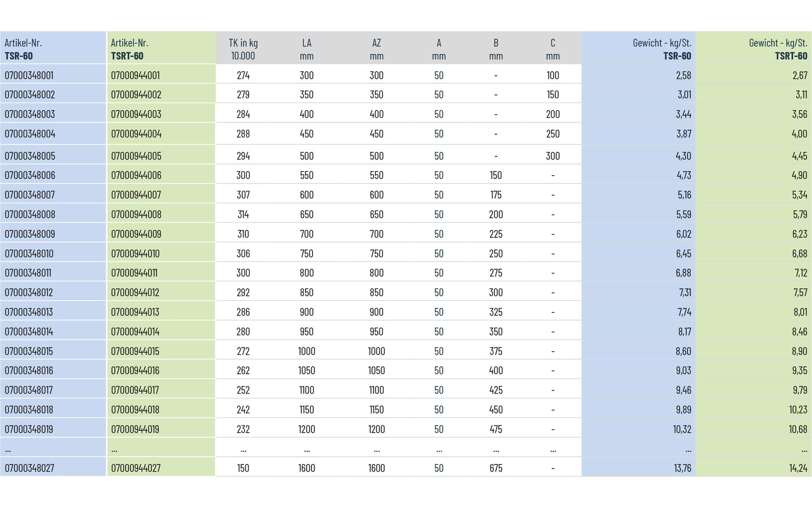Select TSR-60 article 07000348005
The height and width of the screenshot is (508, 812).
[x=30, y=156]
